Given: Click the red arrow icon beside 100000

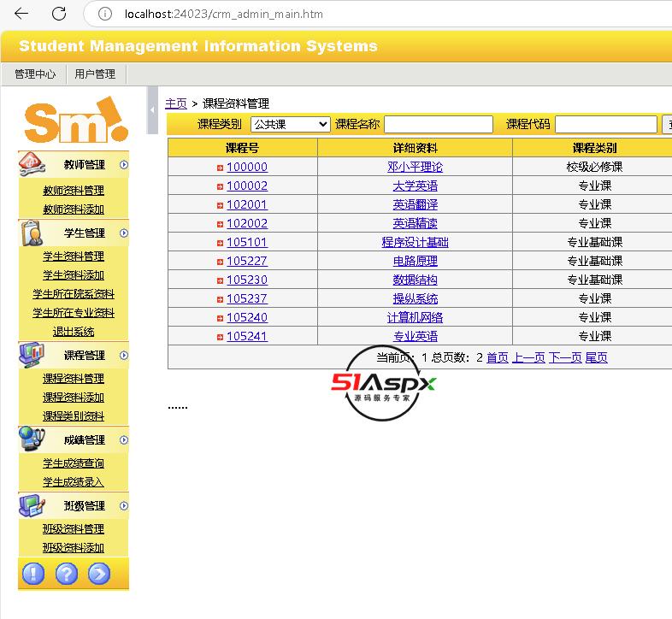Looking at the screenshot, I should pos(220,168).
